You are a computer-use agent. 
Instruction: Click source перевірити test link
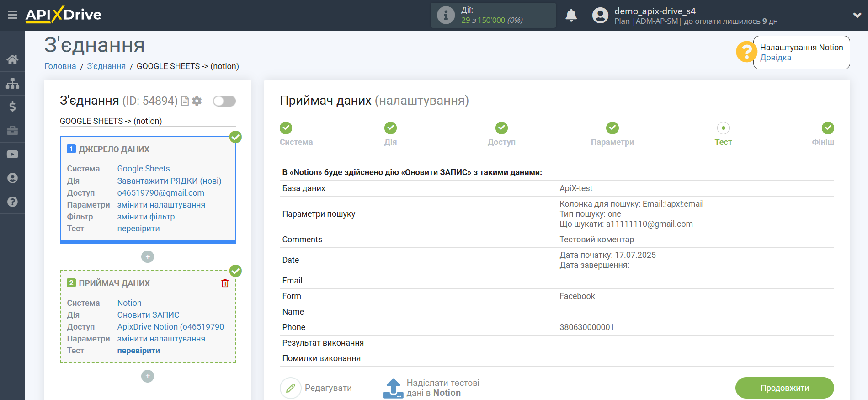pos(138,229)
